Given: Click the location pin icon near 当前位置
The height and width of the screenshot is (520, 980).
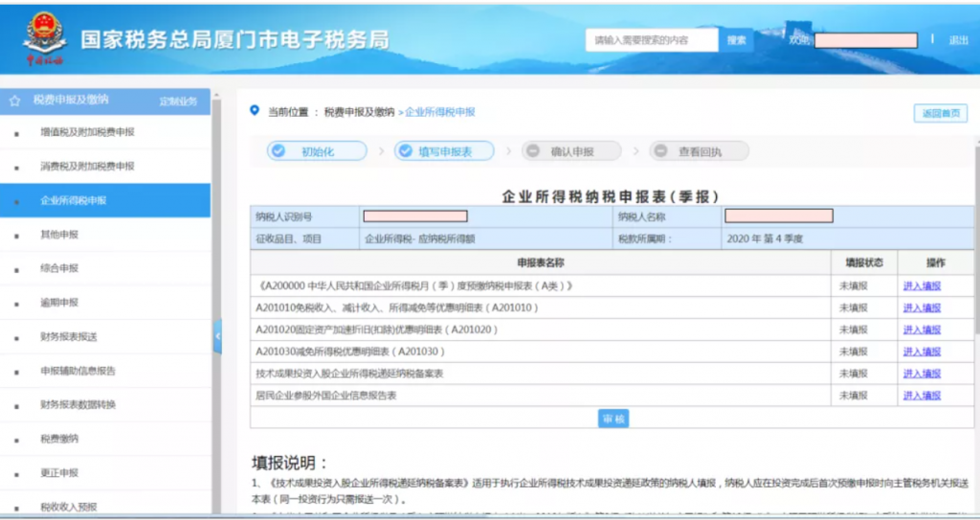Looking at the screenshot, I should tap(255, 111).
